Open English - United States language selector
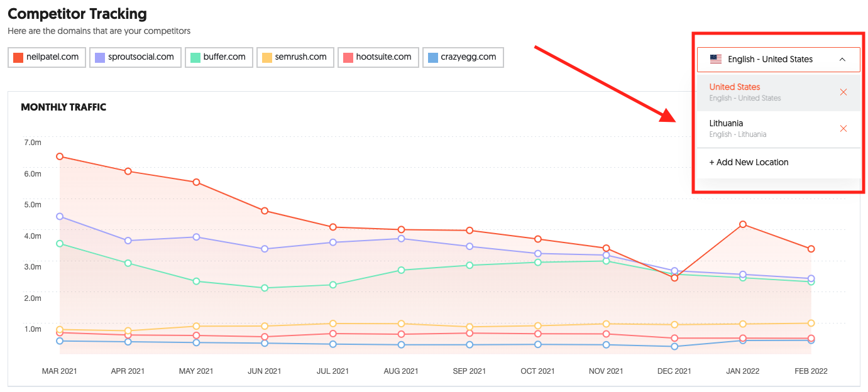Screen dimensions: 868x392 tap(770, 60)
